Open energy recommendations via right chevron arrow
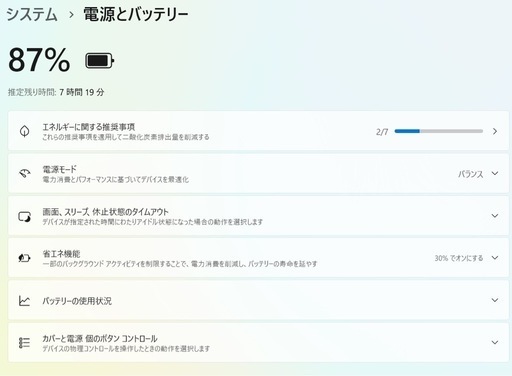The width and height of the screenshot is (512, 376). click(x=495, y=131)
